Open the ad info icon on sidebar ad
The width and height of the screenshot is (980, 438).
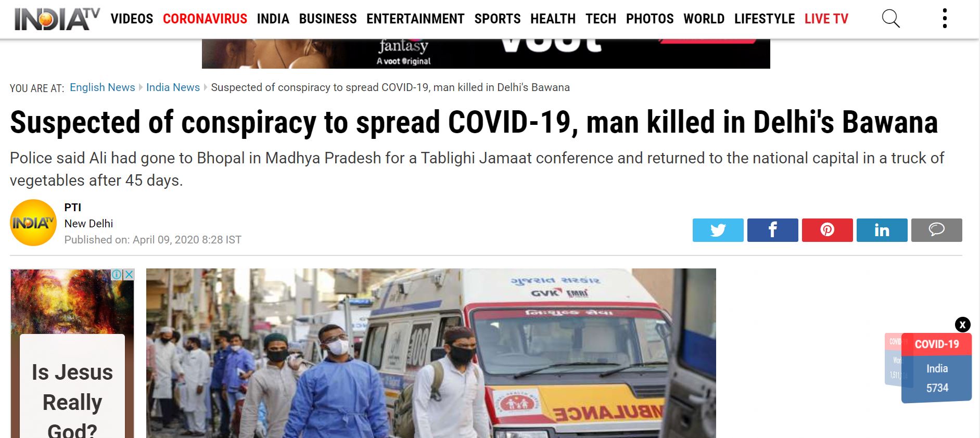(x=118, y=274)
